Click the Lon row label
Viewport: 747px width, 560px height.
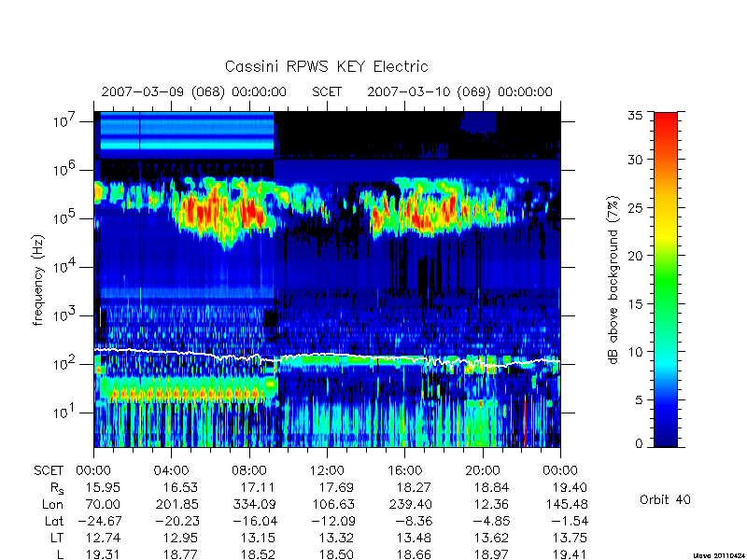pos(52,504)
